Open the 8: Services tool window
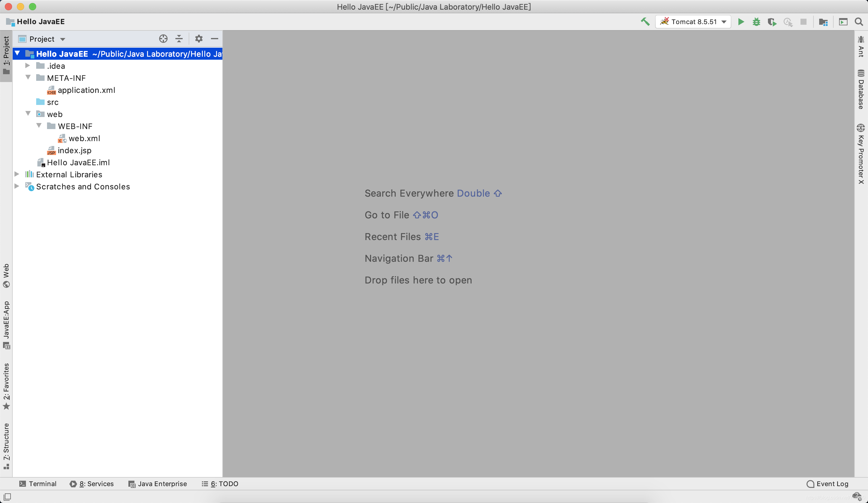 click(92, 483)
